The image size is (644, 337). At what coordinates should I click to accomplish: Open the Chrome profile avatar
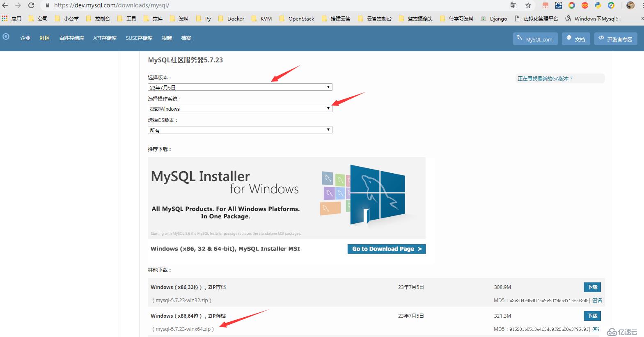coord(630,5)
